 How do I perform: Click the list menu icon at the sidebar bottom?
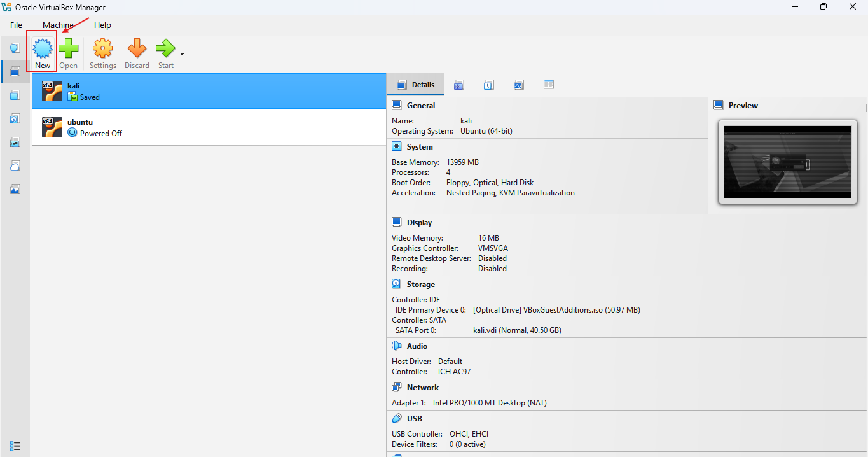coord(15,446)
